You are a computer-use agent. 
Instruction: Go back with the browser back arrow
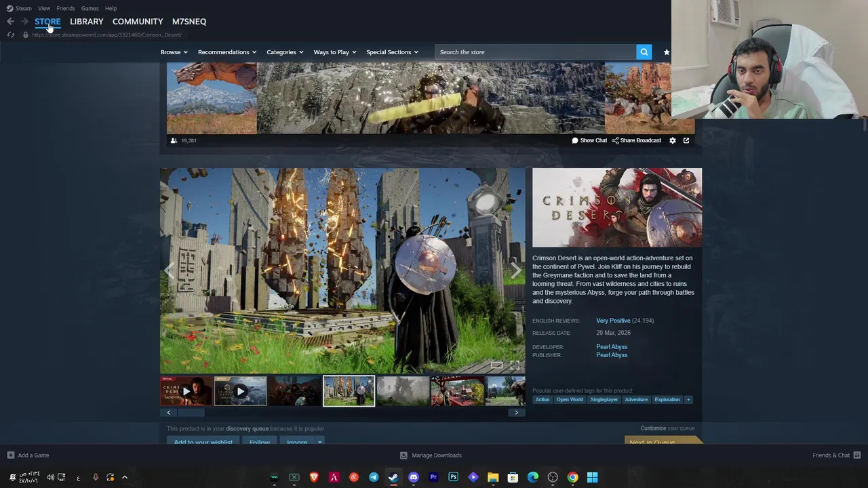pos(10,22)
